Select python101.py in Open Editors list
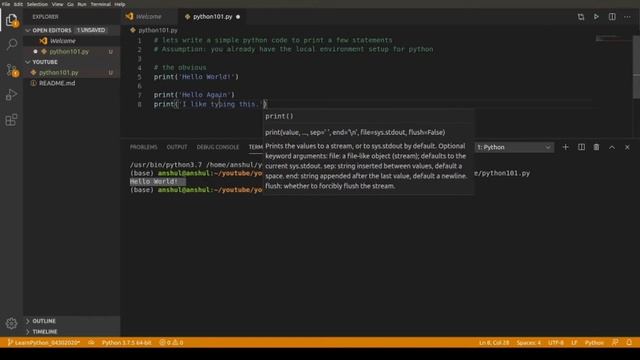The image size is (640, 360). pos(69,51)
